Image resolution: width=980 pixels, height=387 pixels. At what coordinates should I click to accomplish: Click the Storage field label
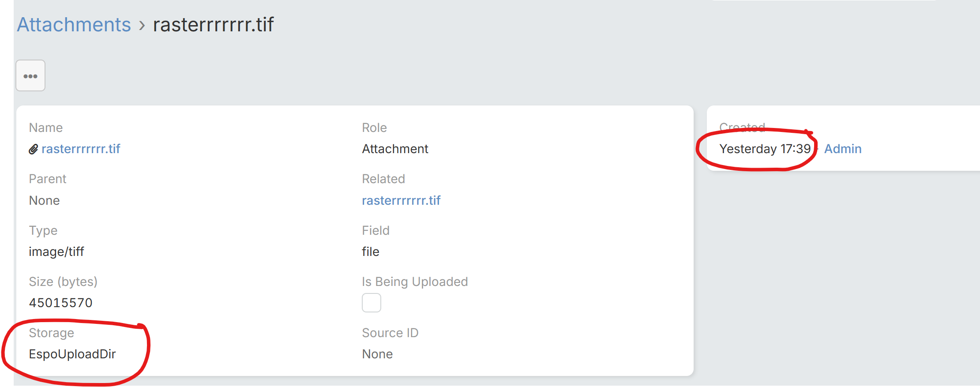tap(51, 333)
